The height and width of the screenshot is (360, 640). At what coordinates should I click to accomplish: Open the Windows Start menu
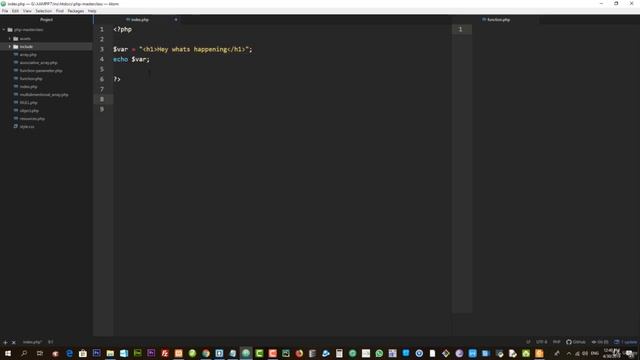pyautogui.click(x=8, y=353)
